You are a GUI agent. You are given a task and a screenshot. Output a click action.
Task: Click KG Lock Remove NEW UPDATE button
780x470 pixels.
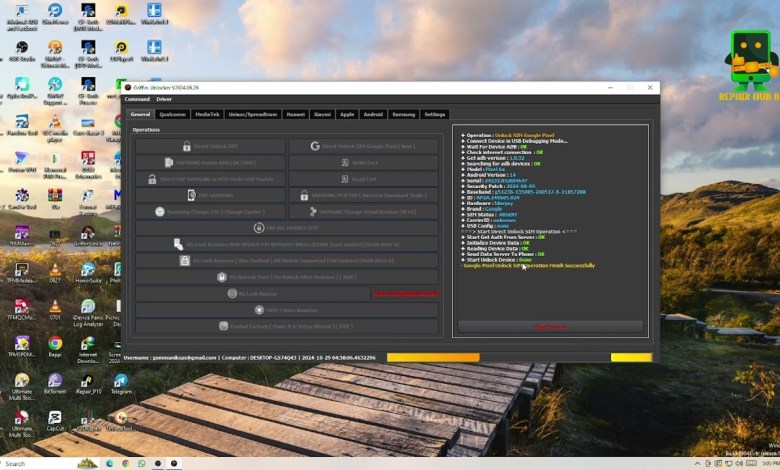(x=287, y=244)
